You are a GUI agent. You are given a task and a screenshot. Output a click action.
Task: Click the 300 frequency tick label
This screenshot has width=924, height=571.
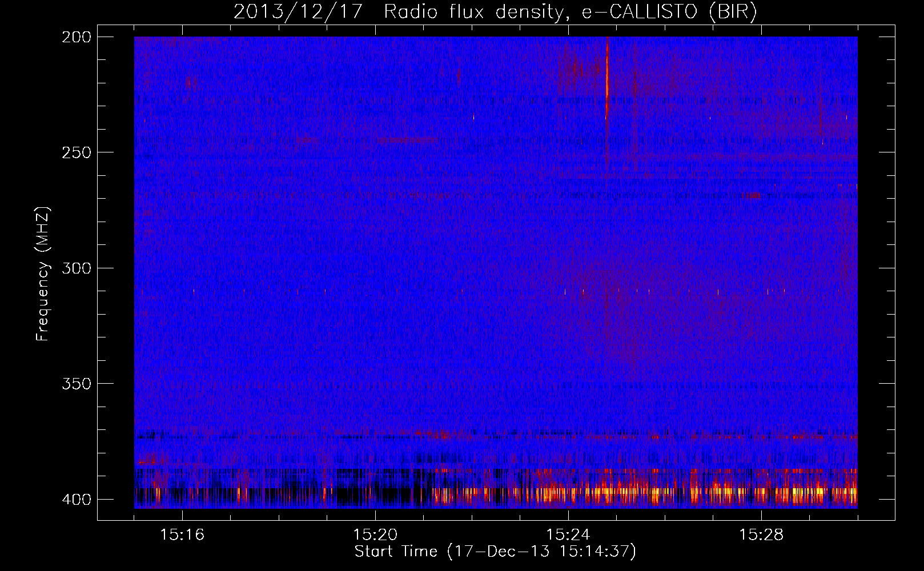(76, 268)
